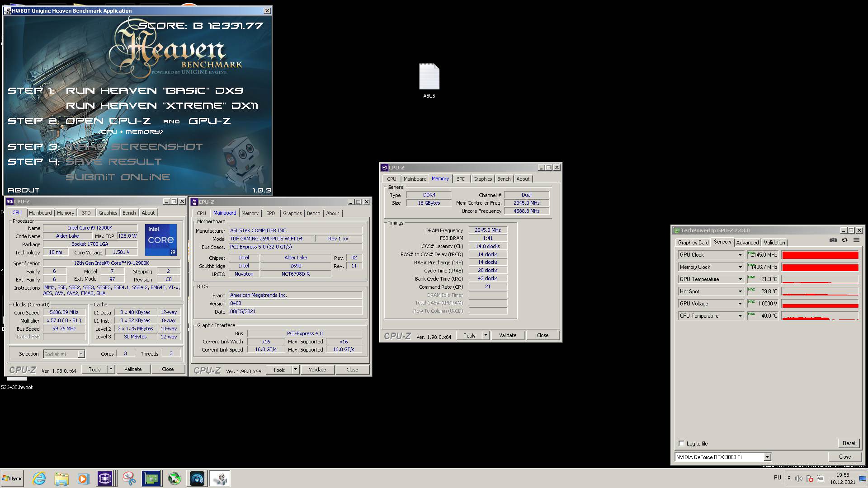Launch Windows Media Player from the taskbar
868x488 pixels.
point(83,479)
